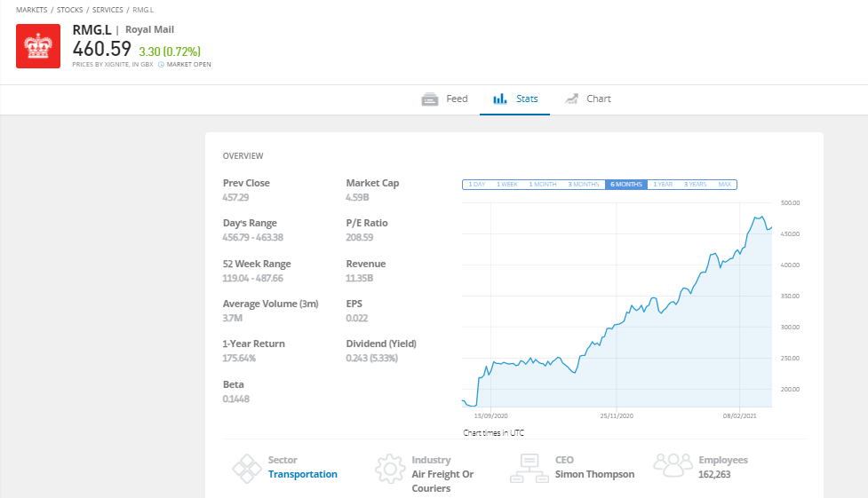Click 1-Year Return value 175.64%
The width and height of the screenshot is (868, 498).
tap(239, 358)
